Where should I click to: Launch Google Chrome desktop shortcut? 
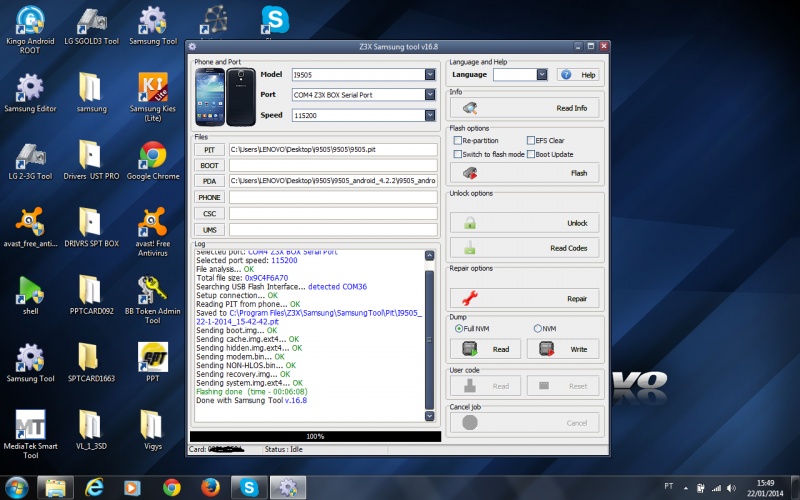click(x=153, y=161)
